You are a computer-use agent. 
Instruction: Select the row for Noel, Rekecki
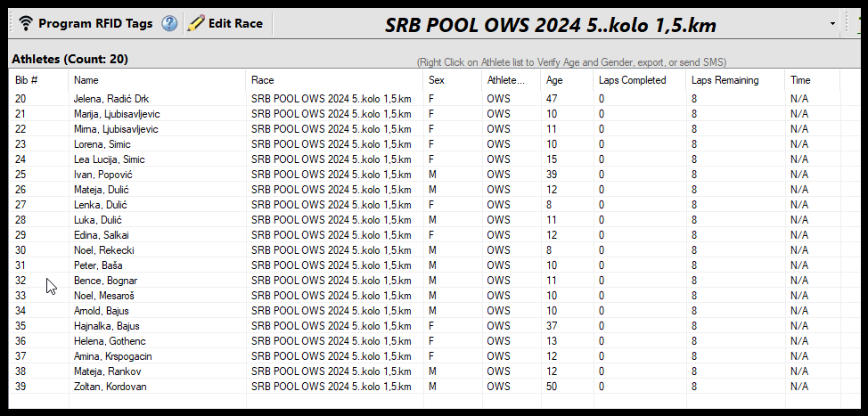tap(103, 250)
